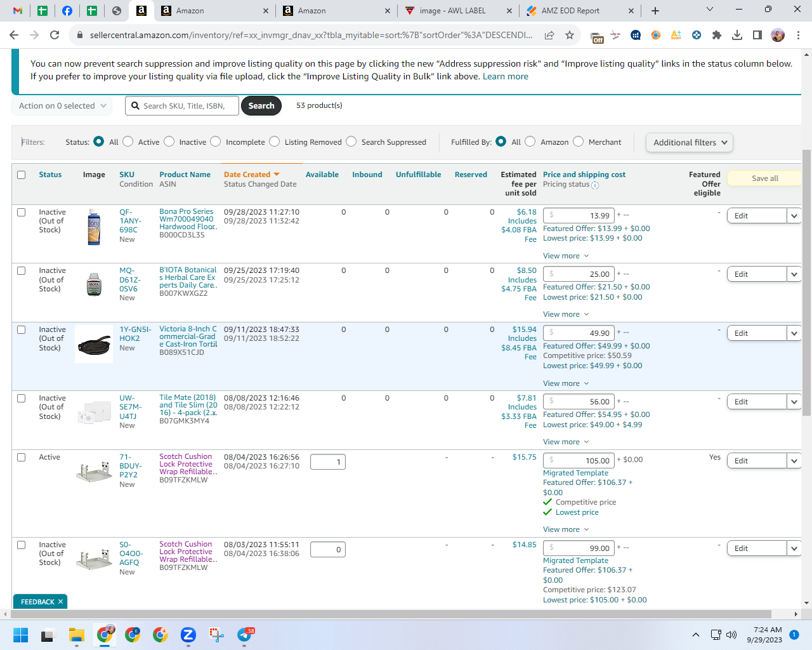Expand 'View more' under the $49.99 Victoria price
812x650 pixels.
click(x=566, y=383)
